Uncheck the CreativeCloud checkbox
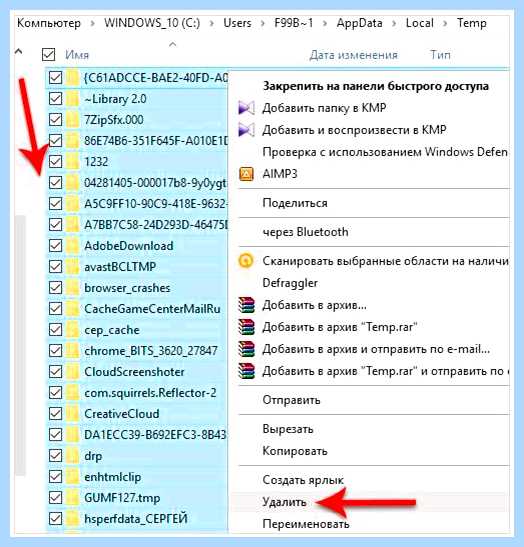This screenshot has height=547, width=524. (x=55, y=414)
